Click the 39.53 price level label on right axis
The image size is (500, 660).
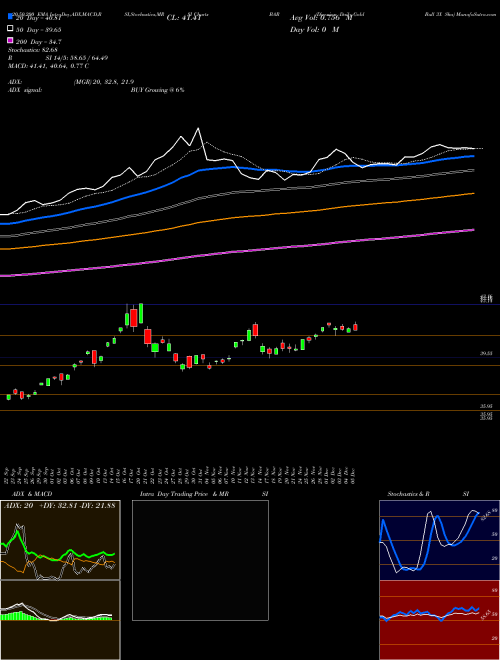[x=486, y=354]
